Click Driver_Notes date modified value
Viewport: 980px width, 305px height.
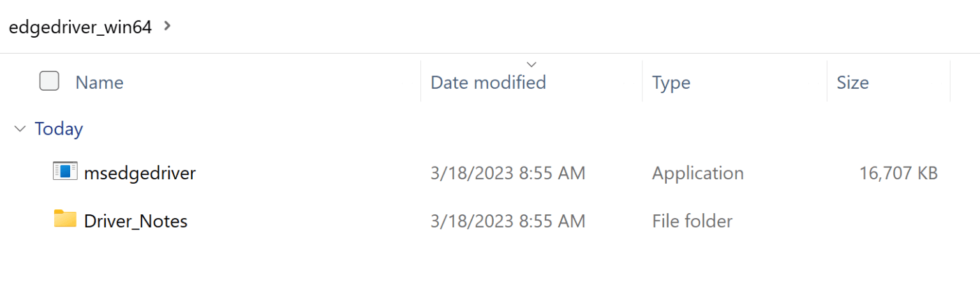pos(508,221)
